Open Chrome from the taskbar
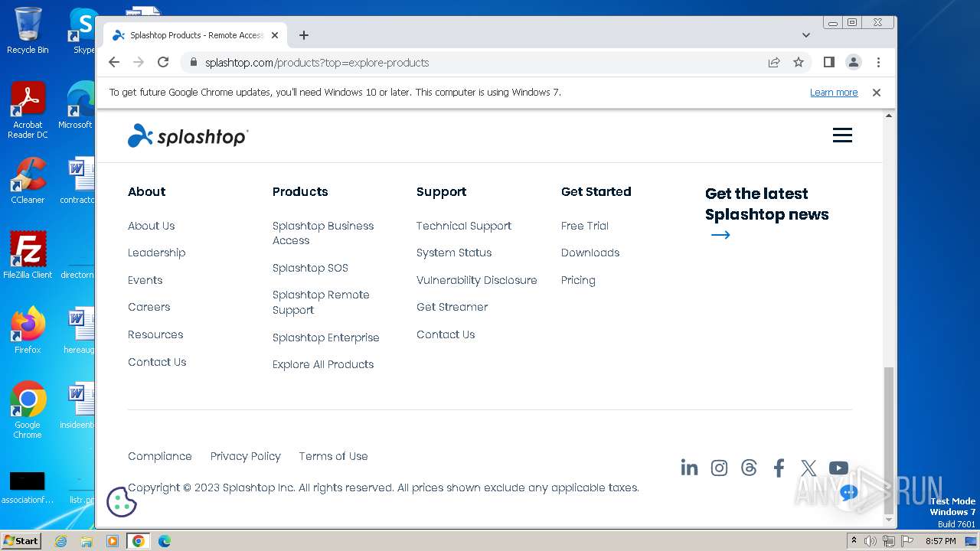The image size is (980, 551). (x=138, y=541)
